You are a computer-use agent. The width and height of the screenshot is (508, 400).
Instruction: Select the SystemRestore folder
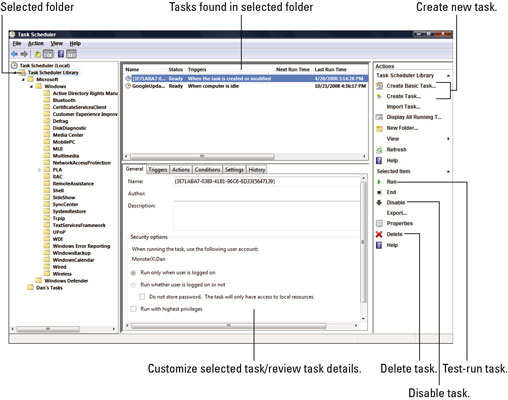pos(69,211)
